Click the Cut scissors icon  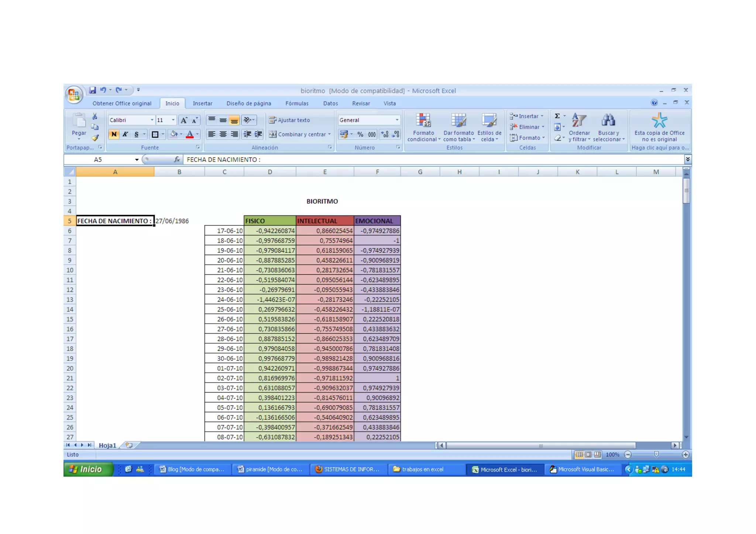pos(95,116)
